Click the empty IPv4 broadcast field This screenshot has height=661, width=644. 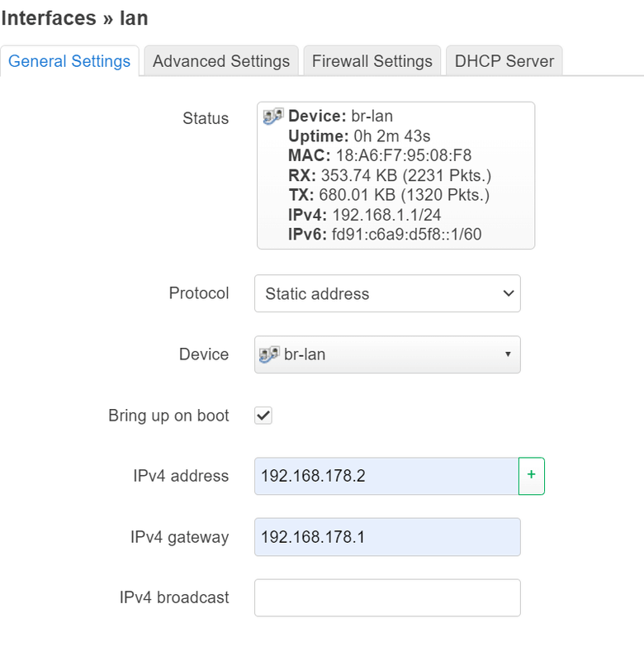(387, 597)
